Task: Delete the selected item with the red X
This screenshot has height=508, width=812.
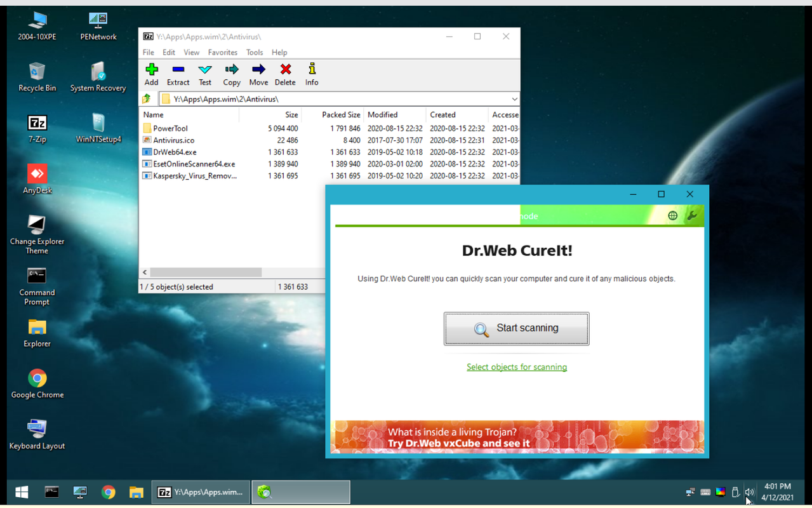Action: click(x=285, y=74)
